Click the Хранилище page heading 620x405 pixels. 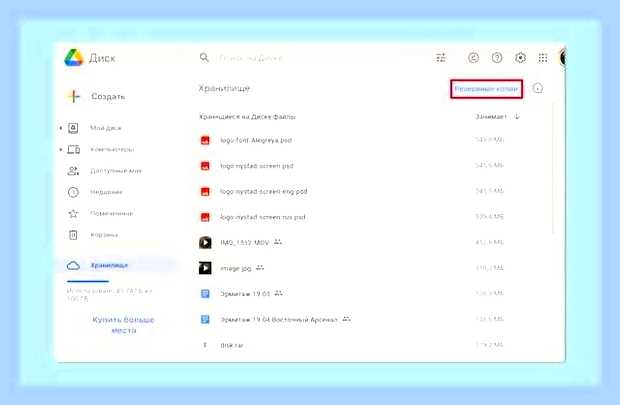pyautogui.click(x=224, y=88)
